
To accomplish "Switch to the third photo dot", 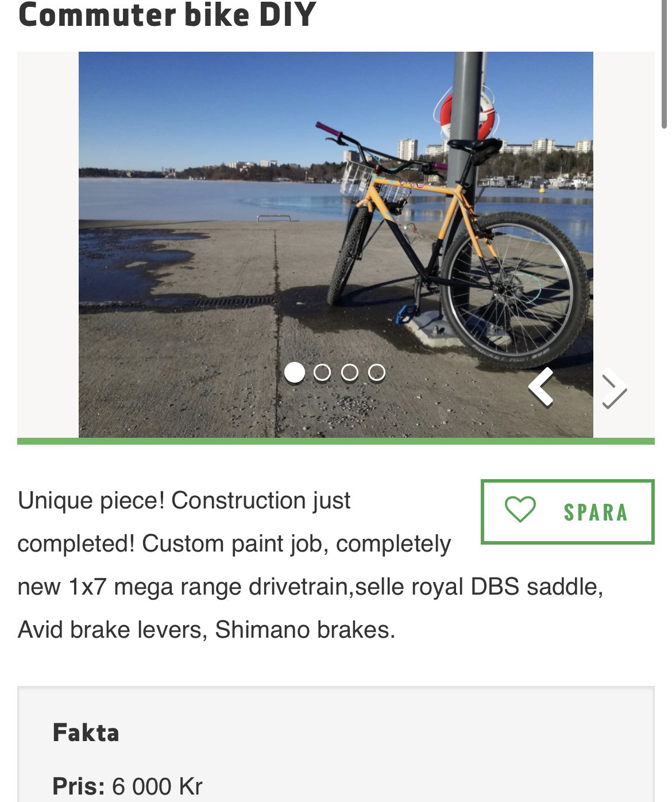I will click(x=350, y=372).
